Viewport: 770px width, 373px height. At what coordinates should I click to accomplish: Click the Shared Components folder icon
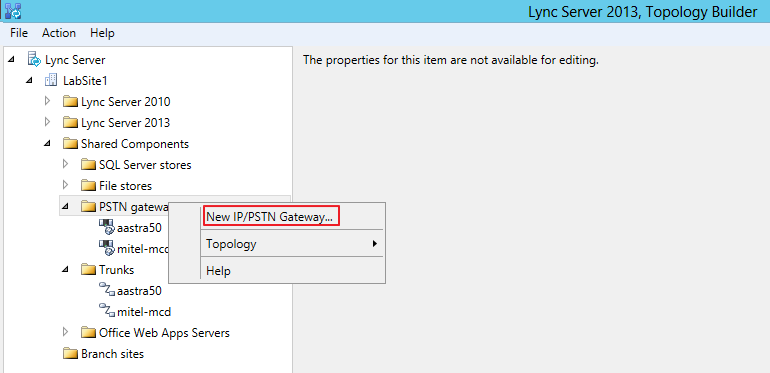pos(71,144)
